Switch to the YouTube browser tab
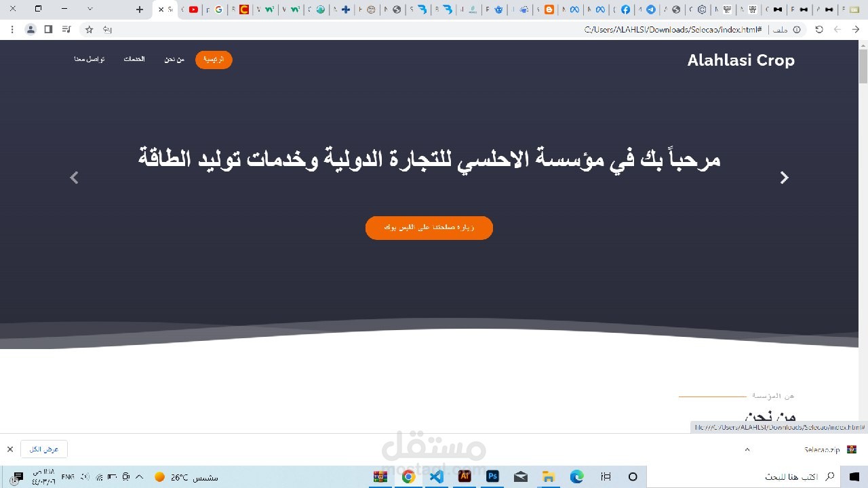This screenshot has width=868, height=488. pos(192,9)
